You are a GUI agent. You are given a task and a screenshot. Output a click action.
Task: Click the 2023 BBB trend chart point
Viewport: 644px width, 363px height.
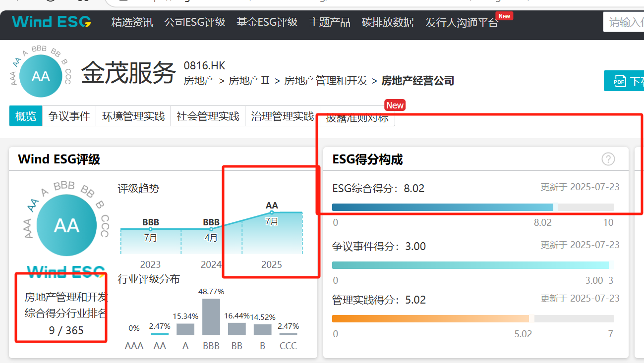click(x=151, y=229)
